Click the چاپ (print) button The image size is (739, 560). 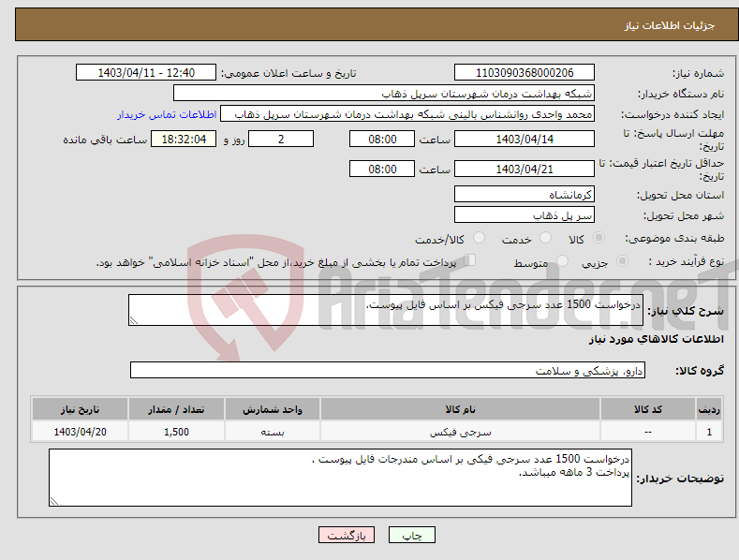[x=411, y=535]
